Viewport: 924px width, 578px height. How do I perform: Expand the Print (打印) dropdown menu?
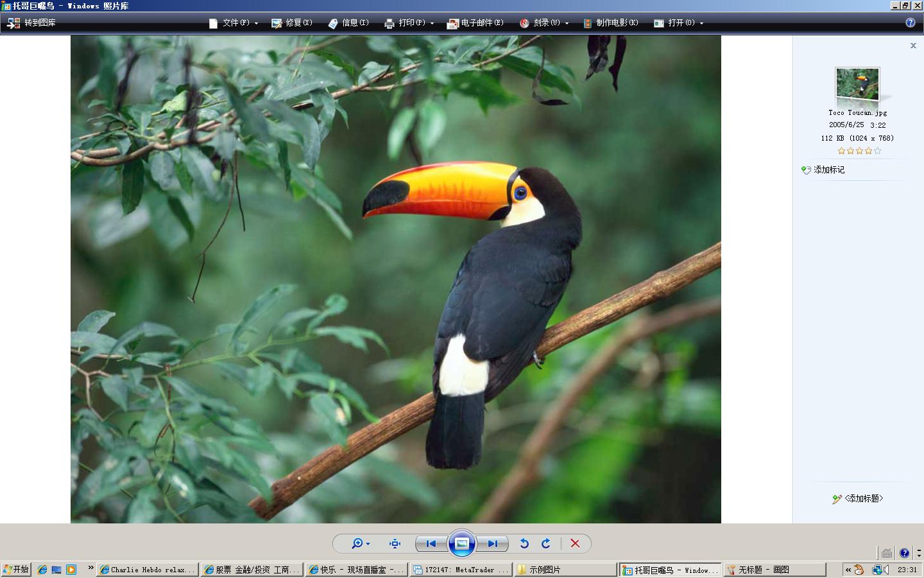[x=409, y=23]
